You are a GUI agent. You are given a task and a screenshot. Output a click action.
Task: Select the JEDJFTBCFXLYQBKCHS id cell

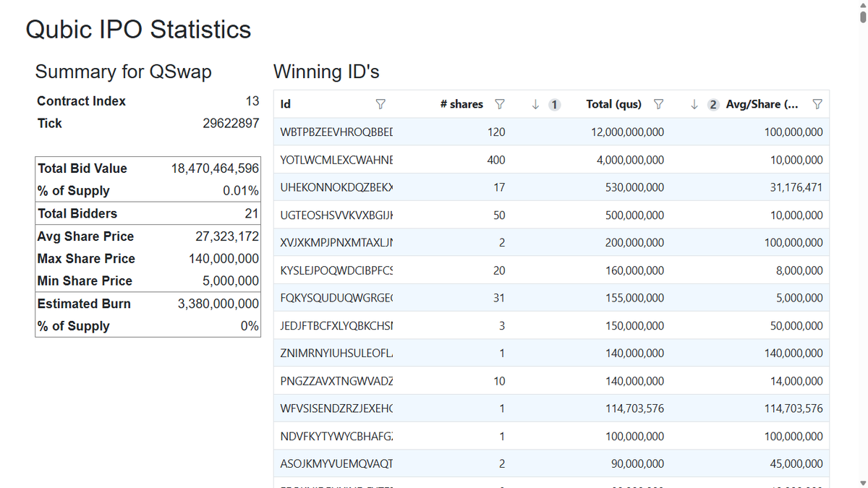(336, 326)
